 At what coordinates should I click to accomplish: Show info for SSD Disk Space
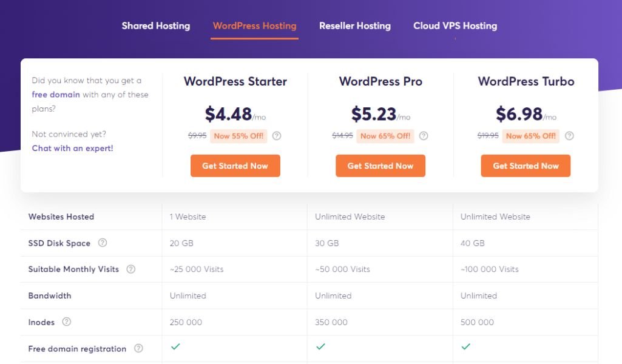pyautogui.click(x=103, y=243)
